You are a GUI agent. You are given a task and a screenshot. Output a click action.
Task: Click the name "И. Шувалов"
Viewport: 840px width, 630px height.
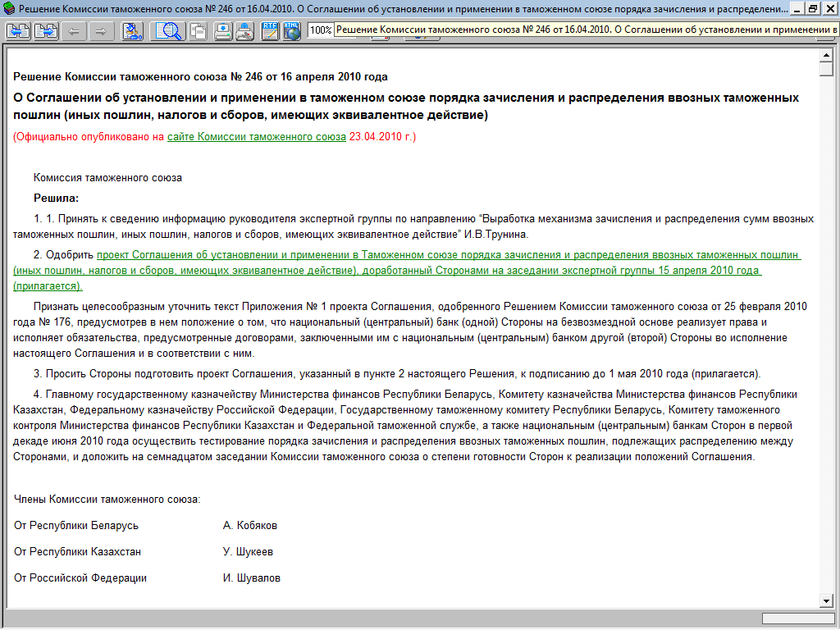(x=251, y=578)
